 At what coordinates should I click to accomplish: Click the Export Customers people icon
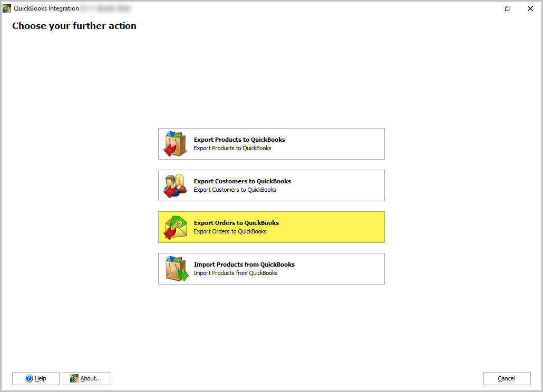point(176,186)
